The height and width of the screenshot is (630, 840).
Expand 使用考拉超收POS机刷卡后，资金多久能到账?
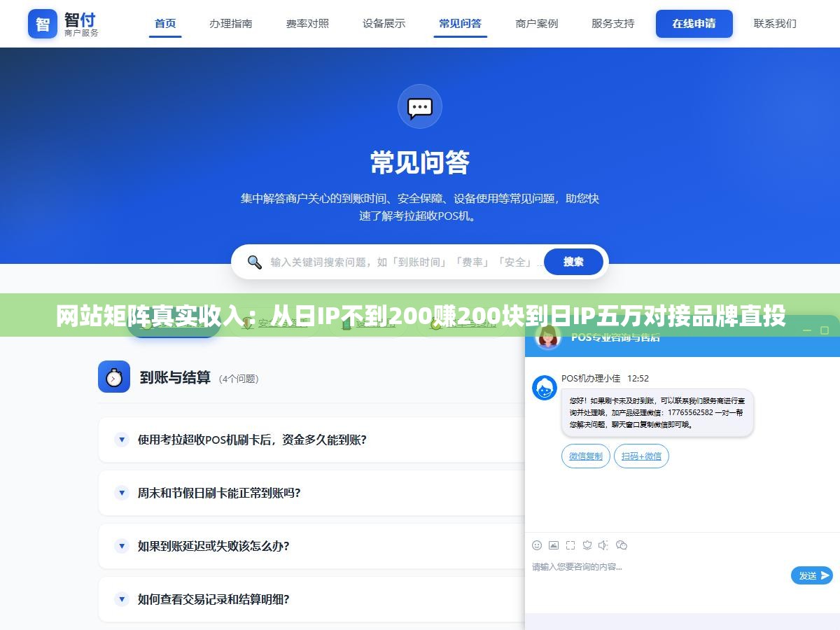click(311, 440)
